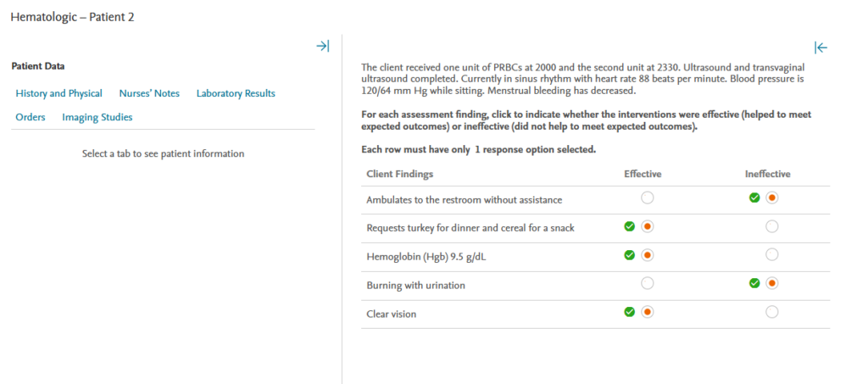Open the Nurses' Notes tab
868x384 pixels.
click(x=149, y=93)
